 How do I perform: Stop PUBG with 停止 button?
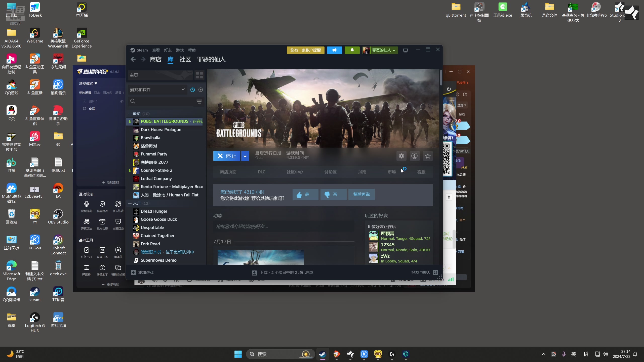pos(227,156)
